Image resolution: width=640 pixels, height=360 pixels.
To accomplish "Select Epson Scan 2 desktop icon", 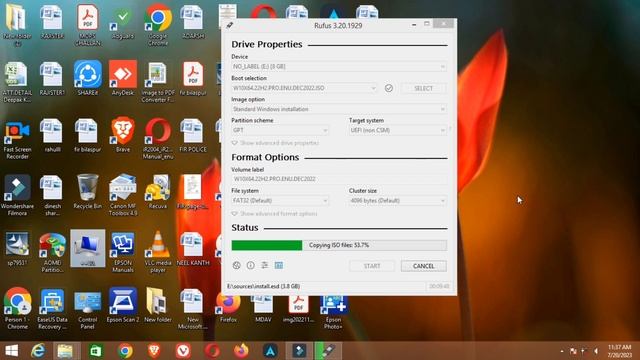I will [x=123, y=305].
